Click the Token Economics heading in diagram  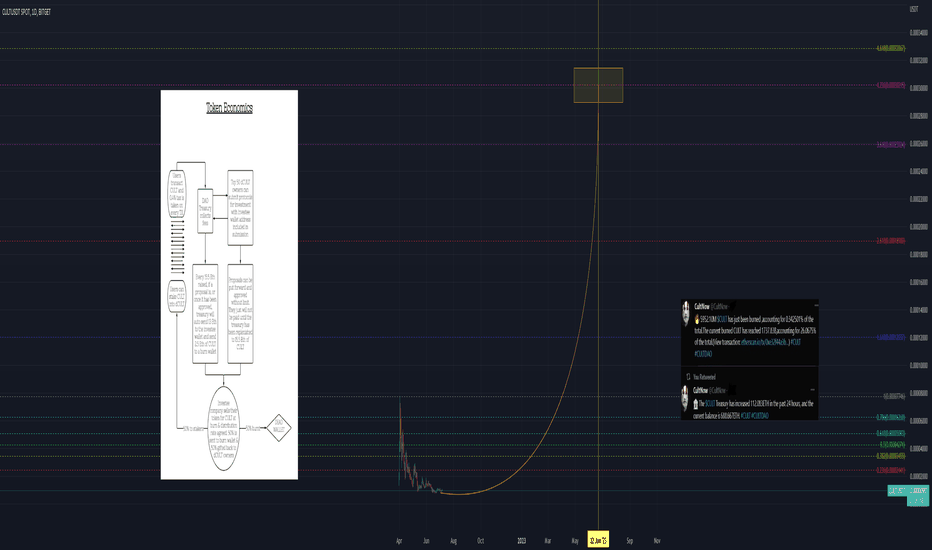[x=229, y=108]
